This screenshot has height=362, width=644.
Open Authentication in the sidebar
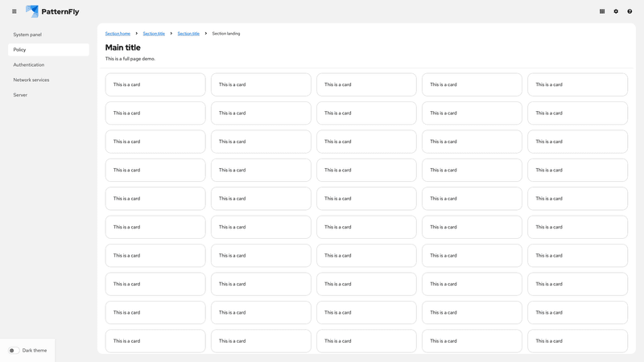click(29, 65)
